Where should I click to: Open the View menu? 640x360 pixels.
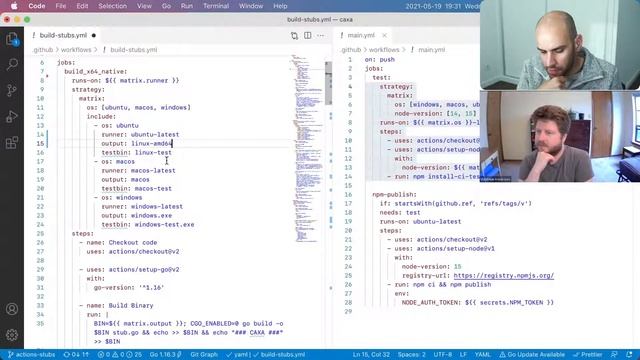pos(144,6)
